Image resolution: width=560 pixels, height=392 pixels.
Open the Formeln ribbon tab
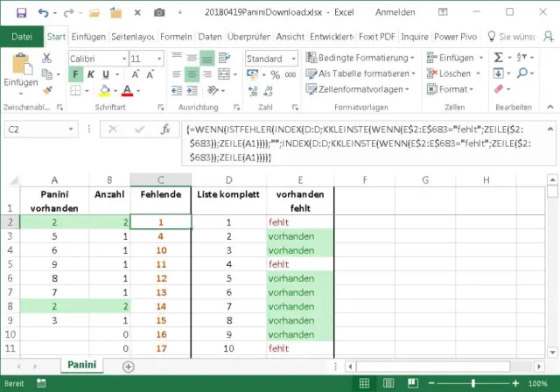(x=176, y=37)
